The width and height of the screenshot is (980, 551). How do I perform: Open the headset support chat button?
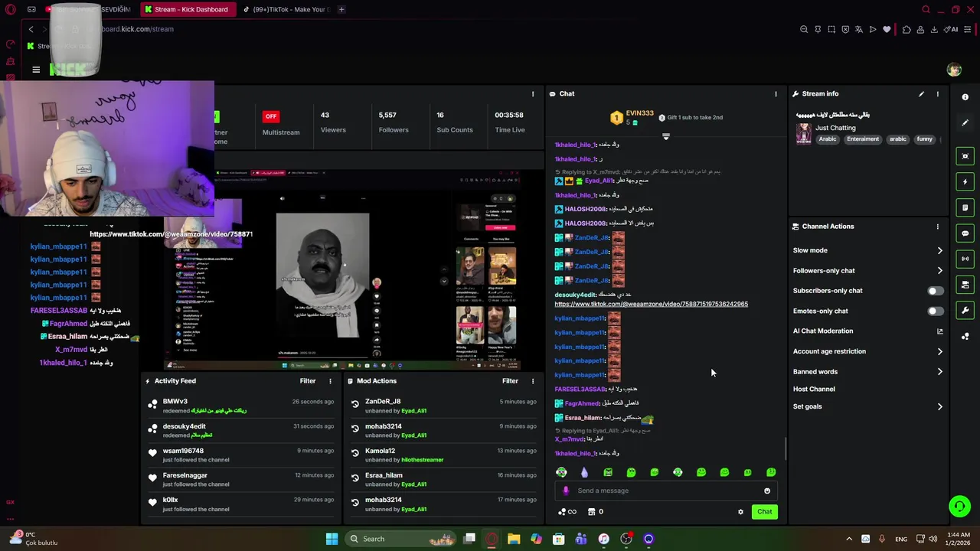click(x=959, y=507)
